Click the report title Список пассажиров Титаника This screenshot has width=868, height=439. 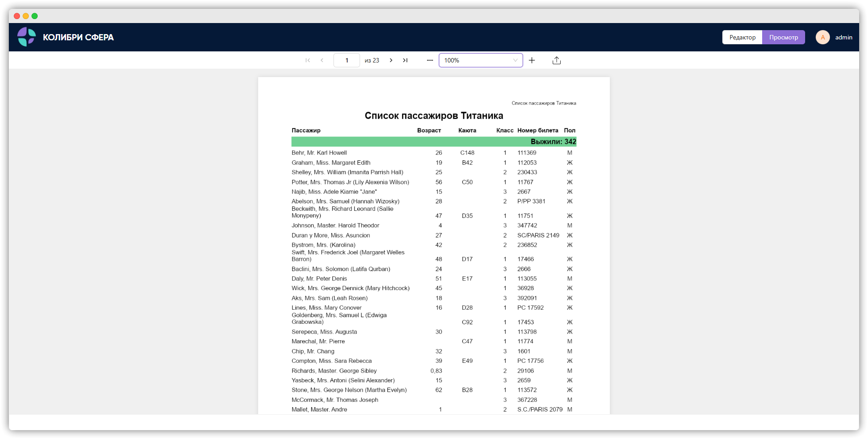[434, 116]
